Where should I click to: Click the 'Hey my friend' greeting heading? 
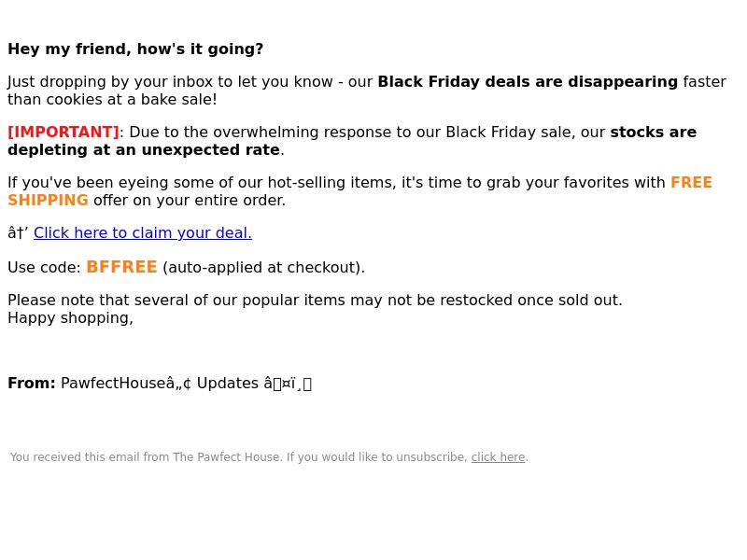[135, 49]
